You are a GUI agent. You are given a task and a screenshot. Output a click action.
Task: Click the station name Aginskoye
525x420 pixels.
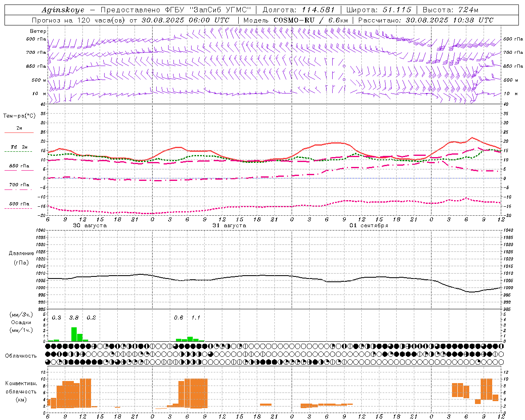point(63,10)
